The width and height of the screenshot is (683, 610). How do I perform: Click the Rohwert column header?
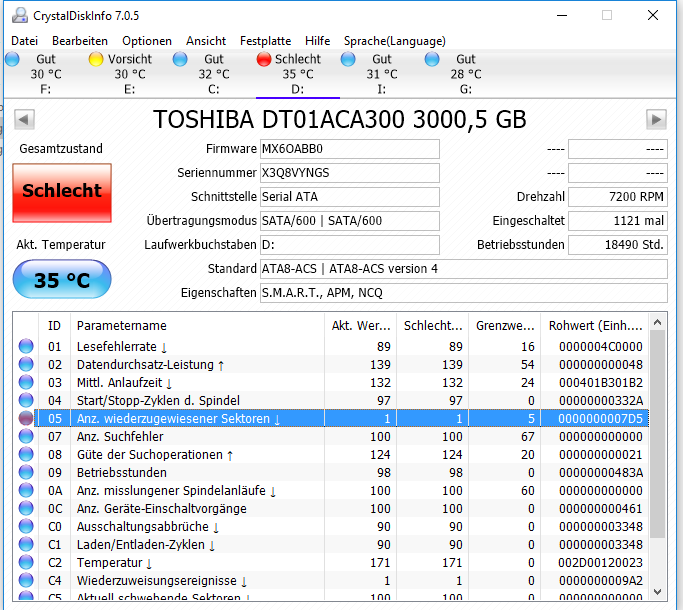tap(595, 325)
